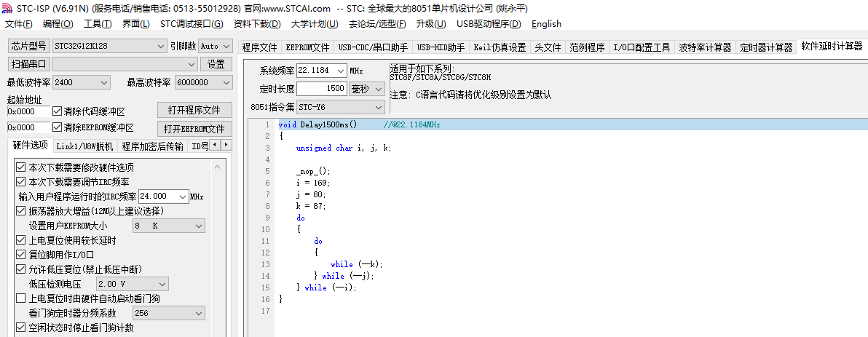This screenshot has width=868, height=337.
Task: Enable 上电复位时由硬件自动启动看门狗 checkbox
Action: 20,299
